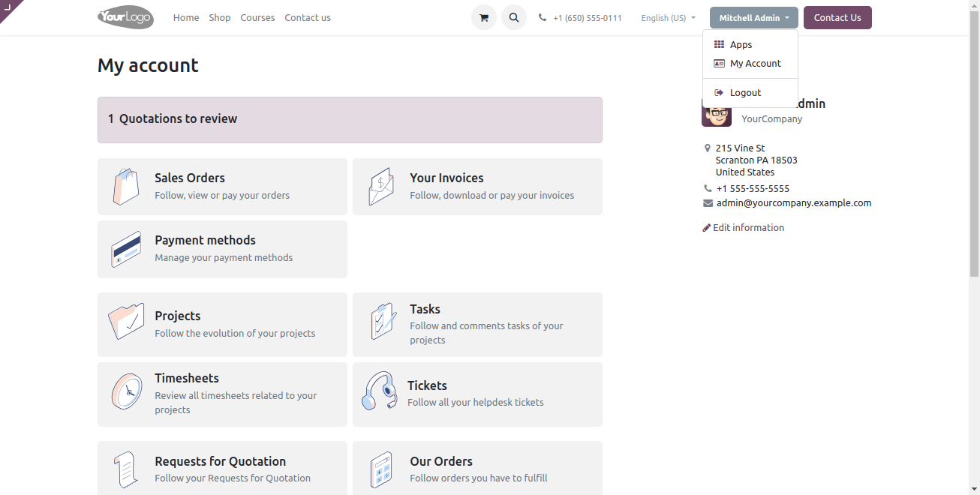Open Shop in the navigation bar
The image size is (980, 495).
pos(220,18)
